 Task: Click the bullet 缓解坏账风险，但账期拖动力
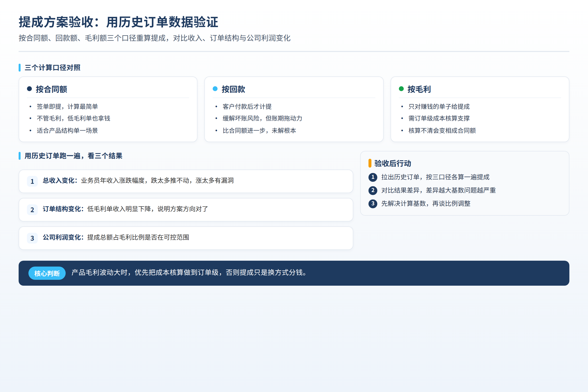(x=262, y=118)
